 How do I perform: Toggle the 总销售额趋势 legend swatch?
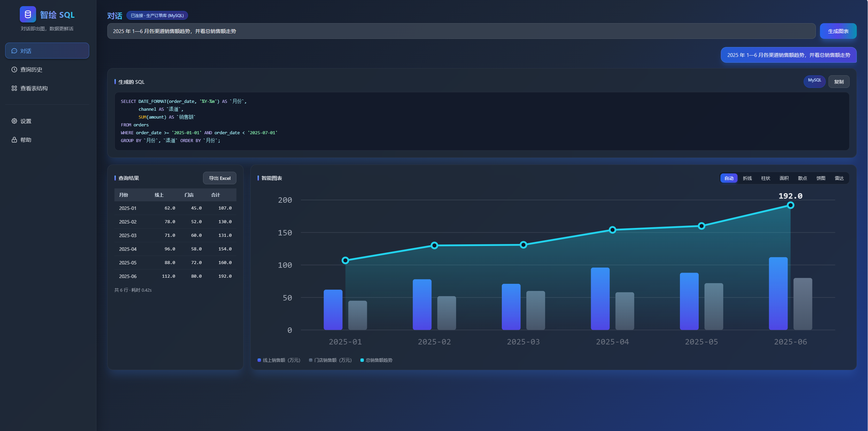point(362,360)
